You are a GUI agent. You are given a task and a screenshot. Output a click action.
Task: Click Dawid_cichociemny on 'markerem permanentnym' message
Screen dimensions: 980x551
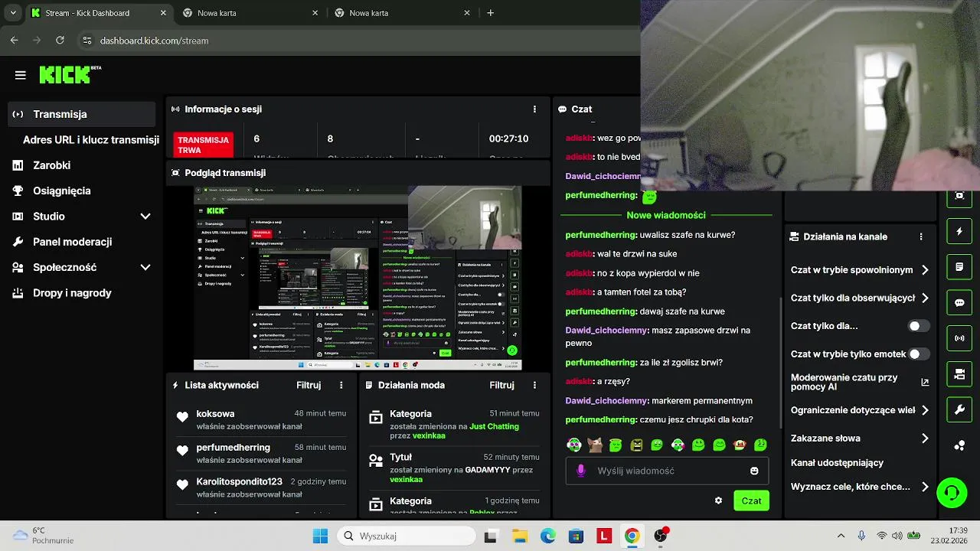[607, 400]
